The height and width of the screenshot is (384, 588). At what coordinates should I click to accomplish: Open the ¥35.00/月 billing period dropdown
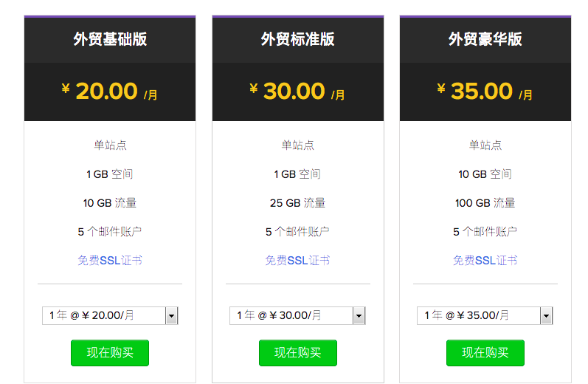(x=485, y=315)
